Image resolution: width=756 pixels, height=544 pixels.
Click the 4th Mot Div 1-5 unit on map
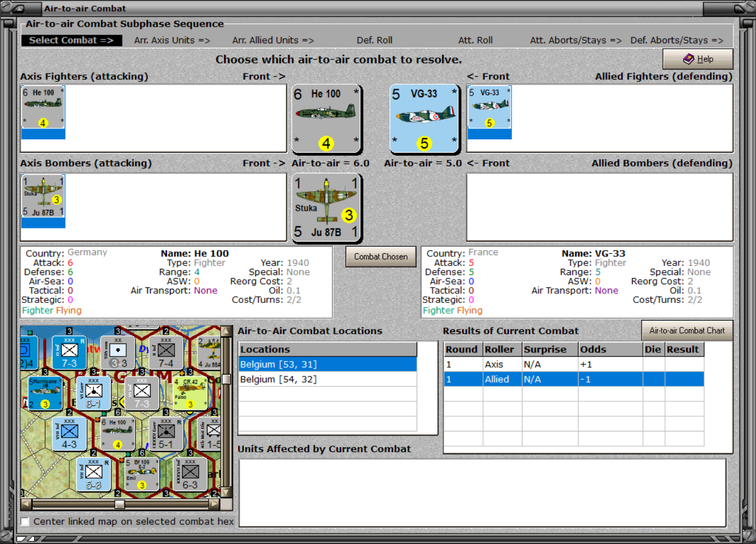[210, 434]
